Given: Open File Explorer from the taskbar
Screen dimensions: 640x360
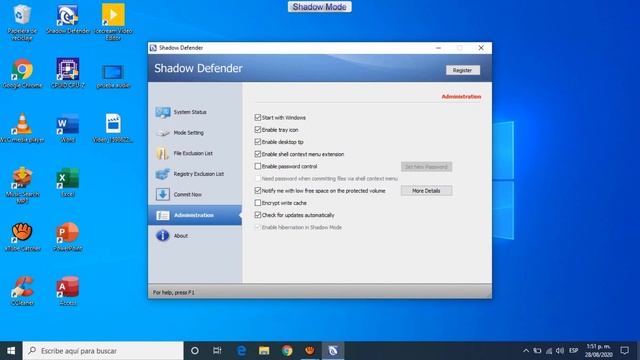Looking at the screenshot, I should tap(264, 351).
